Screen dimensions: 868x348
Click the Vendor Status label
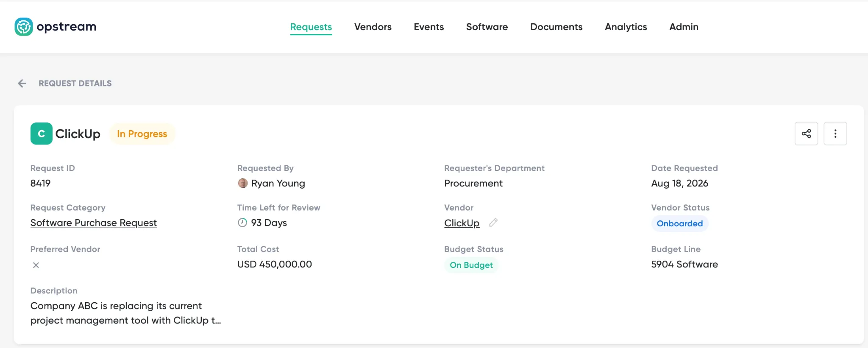coord(680,208)
